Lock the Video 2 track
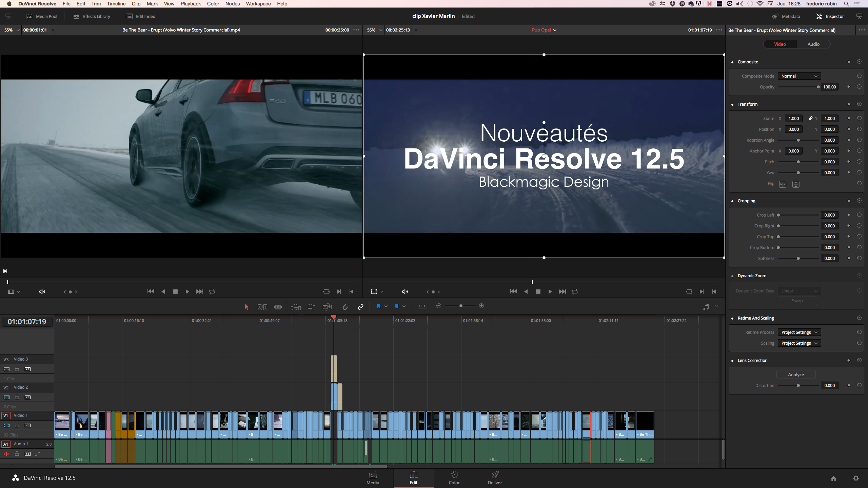The image size is (868, 488). (17, 397)
